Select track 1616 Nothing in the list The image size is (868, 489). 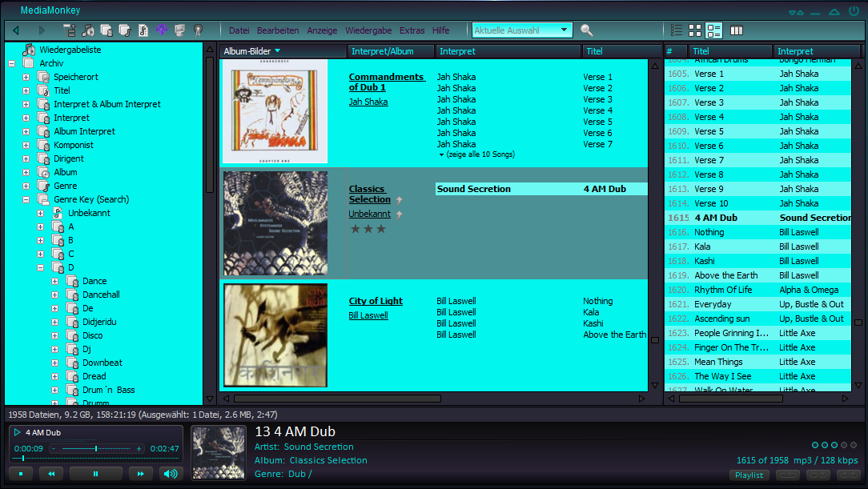click(757, 232)
